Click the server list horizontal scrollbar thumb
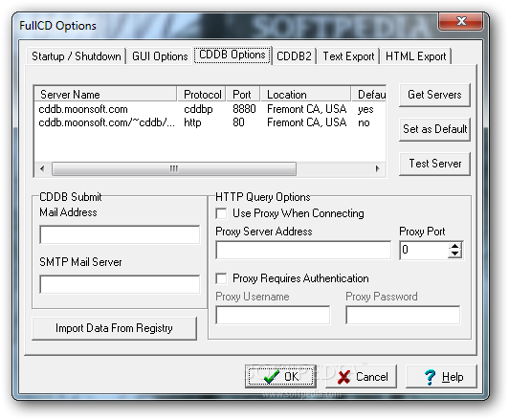This screenshot has height=420, width=509. tap(174, 168)
